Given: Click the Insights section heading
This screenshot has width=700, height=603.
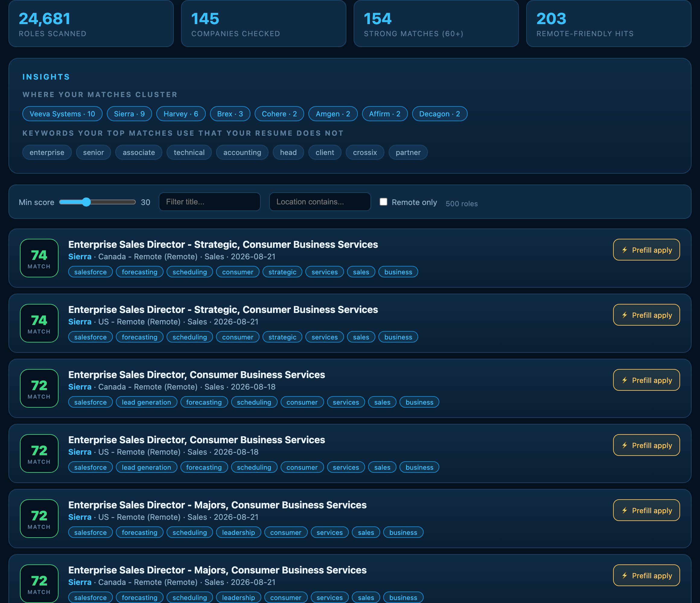Looking at the screenshot, I should [x=46, y=77].
